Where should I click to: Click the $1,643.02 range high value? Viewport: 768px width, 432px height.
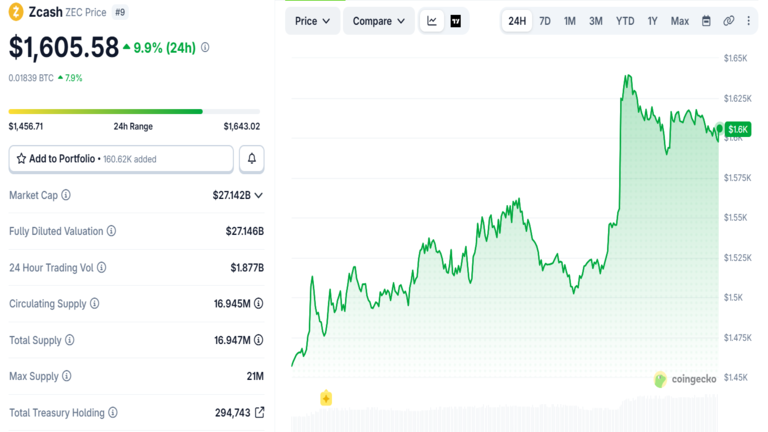coord(242,126)
